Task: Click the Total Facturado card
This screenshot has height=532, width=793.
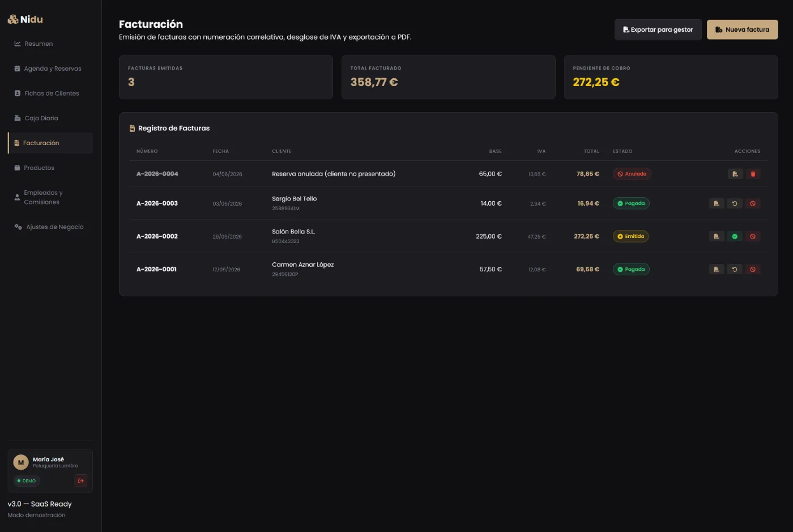Action: click(448, 77)
